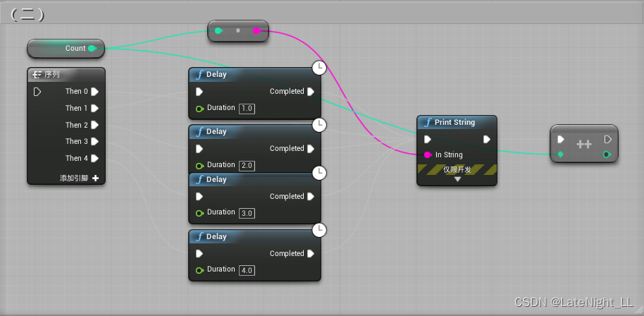Click the increment node diamond reference pin
The width and height of the screenshot is (644, 316).
tap(561, 154)
